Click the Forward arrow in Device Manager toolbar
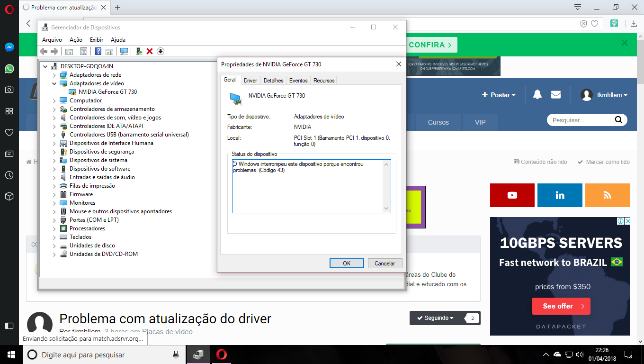644x364 pixels. (54, 51)
